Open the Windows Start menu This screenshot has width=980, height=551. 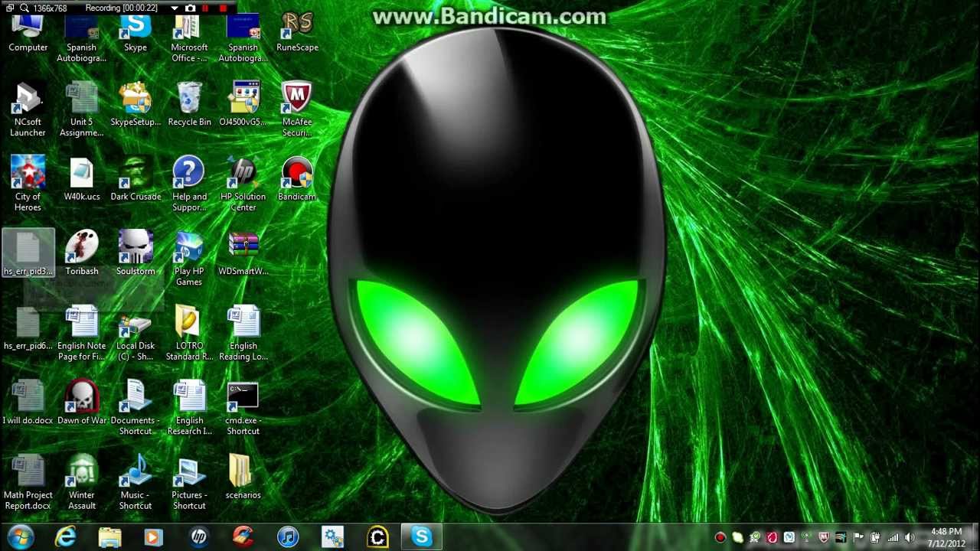pos(21,537)
